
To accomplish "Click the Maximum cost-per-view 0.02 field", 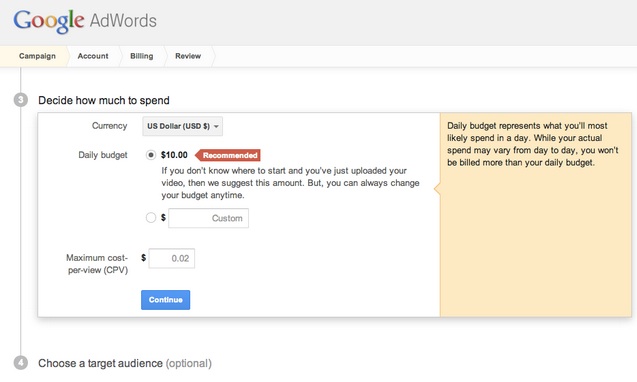I will tap(171, 258).
